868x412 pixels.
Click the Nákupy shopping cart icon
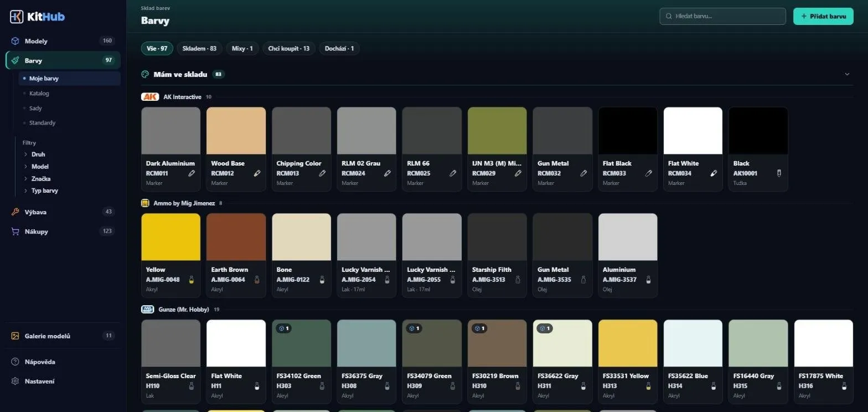coord(15,231)
